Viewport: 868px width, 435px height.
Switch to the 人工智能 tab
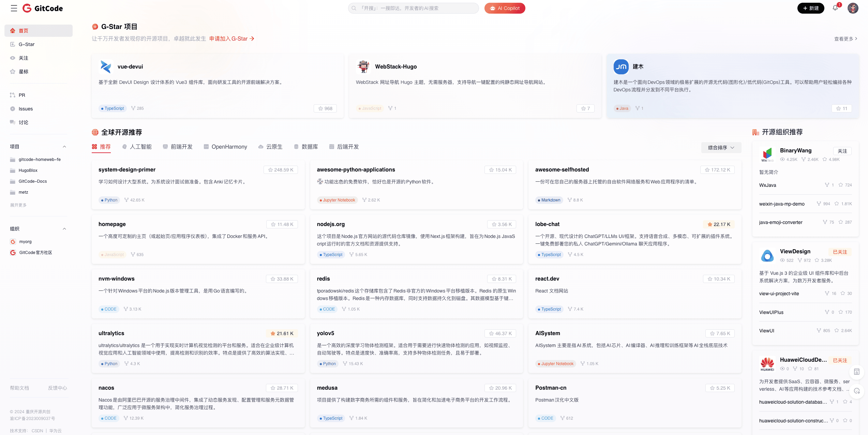(x=137, y=147)
